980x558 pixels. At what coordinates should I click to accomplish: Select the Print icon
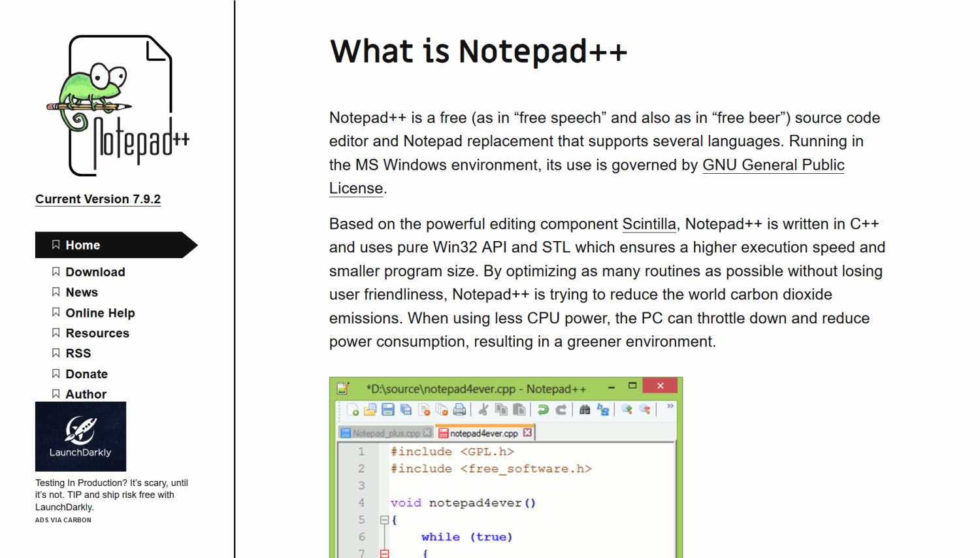tap(459, 409)
